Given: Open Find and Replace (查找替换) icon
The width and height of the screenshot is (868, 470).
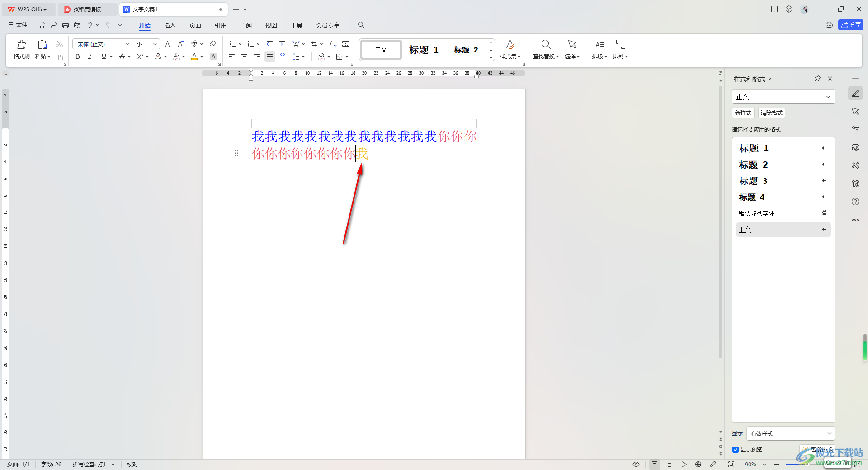Looking at the screenshot, I should [546, 44].
